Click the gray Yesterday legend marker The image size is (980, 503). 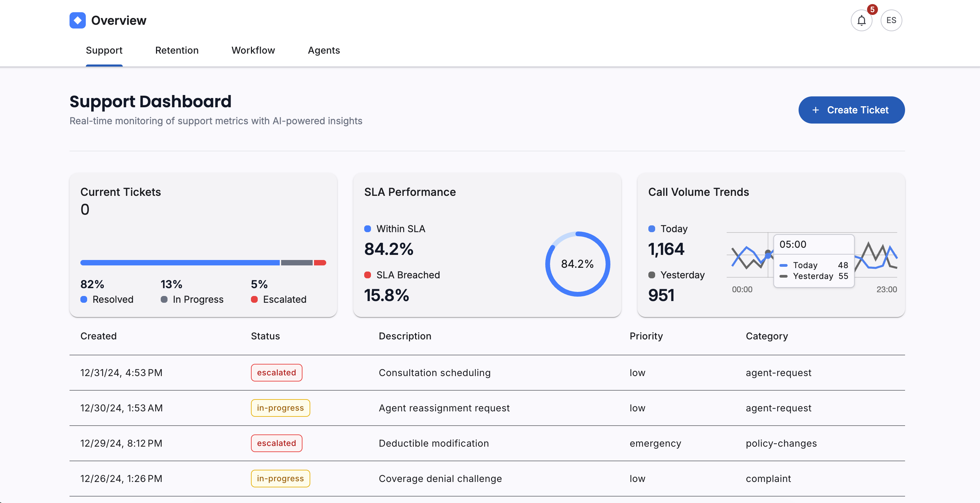(x=652, y=275)
